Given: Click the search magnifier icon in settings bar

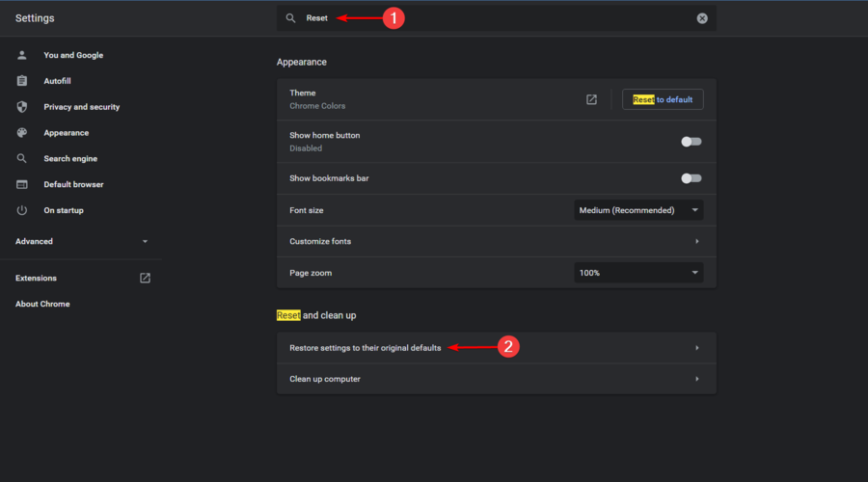Looking at the screenshot, I should (x=290, y=18).
